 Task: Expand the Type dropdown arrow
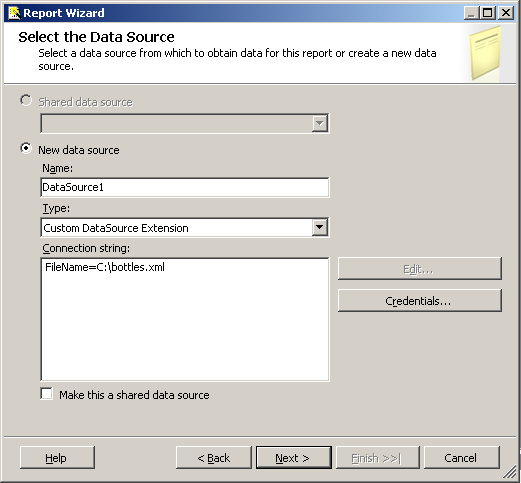(x=320, y=227)
